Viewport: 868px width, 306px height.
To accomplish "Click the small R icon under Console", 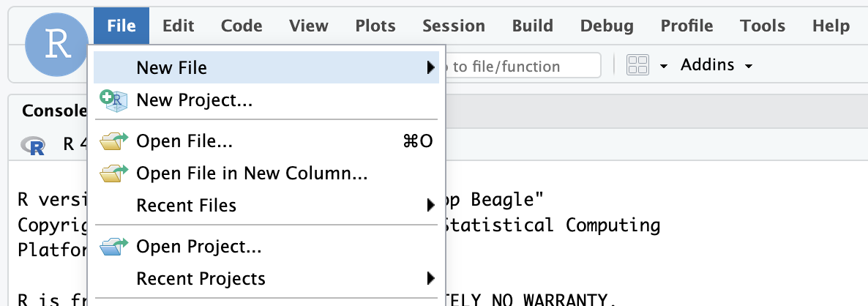I will point(34,144).
